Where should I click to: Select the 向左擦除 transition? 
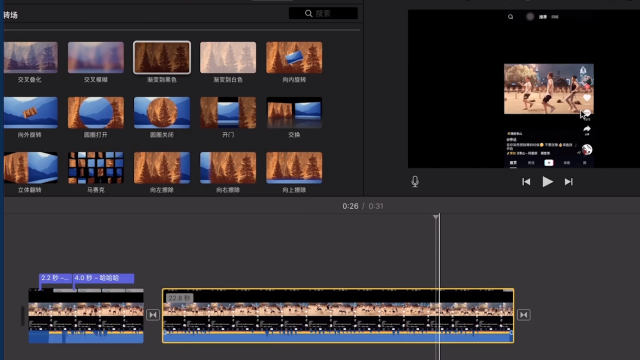162,168
